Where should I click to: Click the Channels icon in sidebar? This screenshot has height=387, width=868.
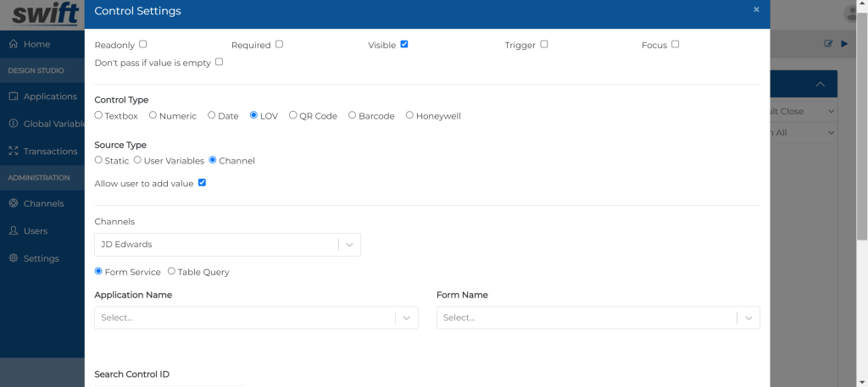(14, 204)
